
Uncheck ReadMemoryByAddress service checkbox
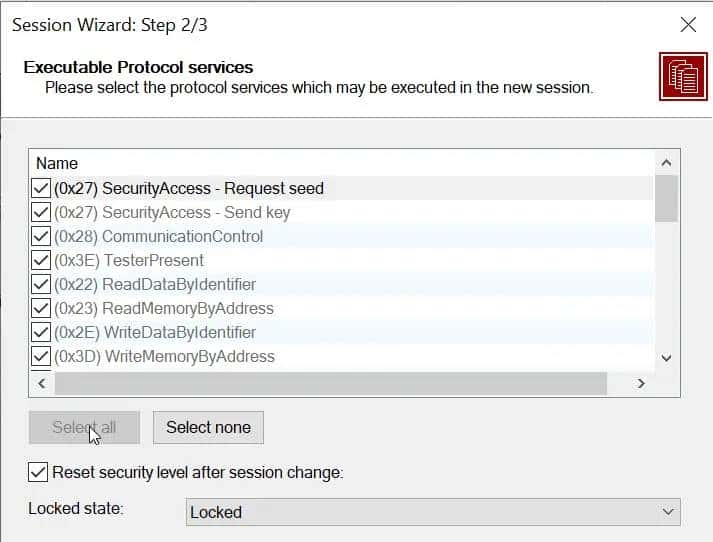tap(41, 308)
